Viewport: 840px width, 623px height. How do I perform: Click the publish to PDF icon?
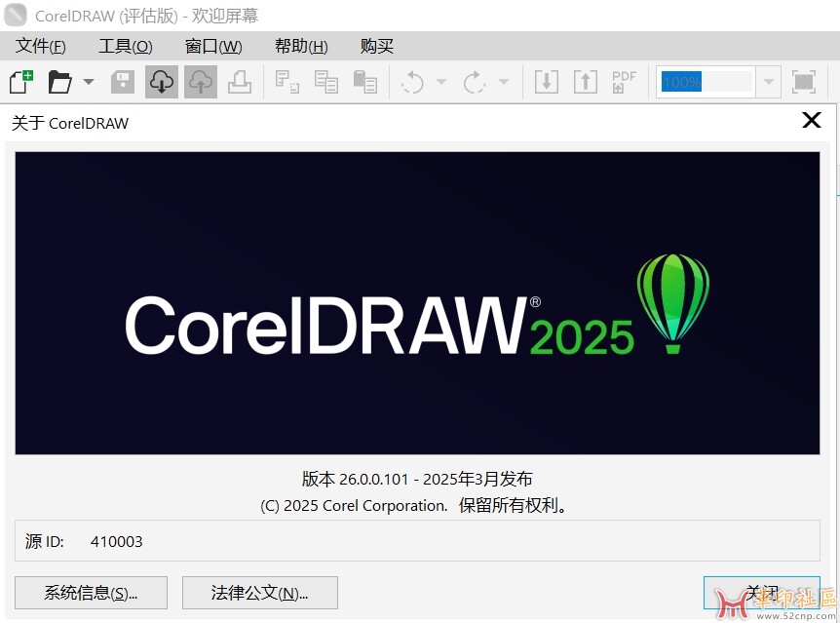click(x=624, y=82)
